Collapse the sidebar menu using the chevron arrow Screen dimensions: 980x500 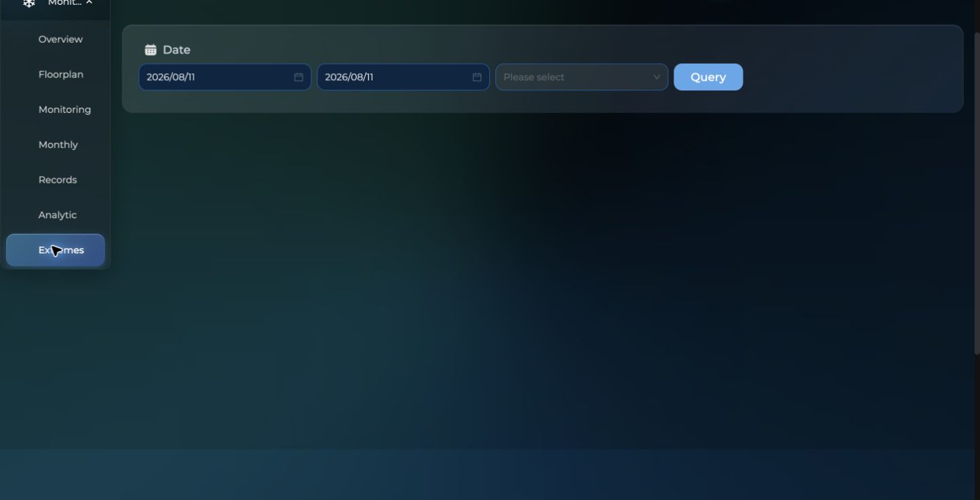coord(89,3)
